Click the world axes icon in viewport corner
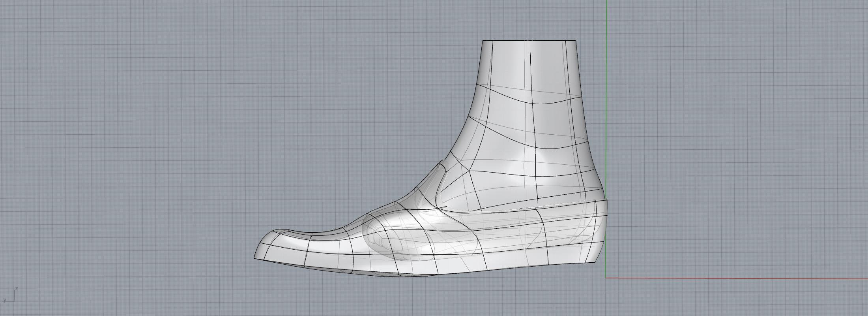This screenshot has width=868, height=316. (x=10, y=295)
